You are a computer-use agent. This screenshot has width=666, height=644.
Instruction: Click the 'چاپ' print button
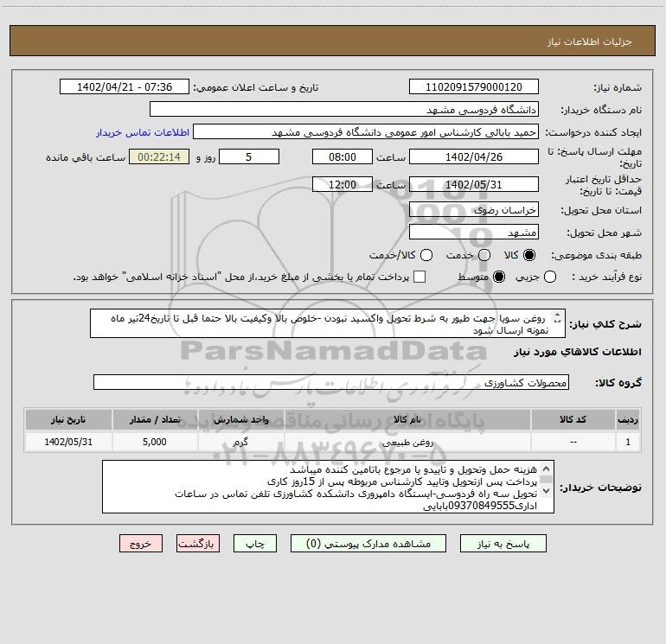(255, 544)
